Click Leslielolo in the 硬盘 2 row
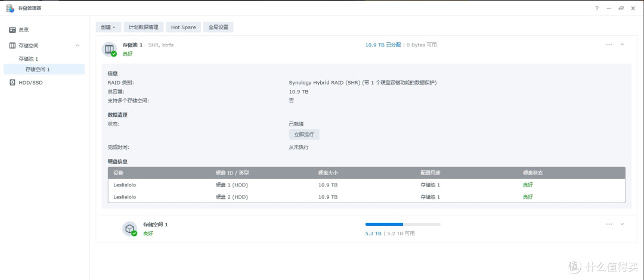Viewport: 644px width, 280px height. [125, 197]
